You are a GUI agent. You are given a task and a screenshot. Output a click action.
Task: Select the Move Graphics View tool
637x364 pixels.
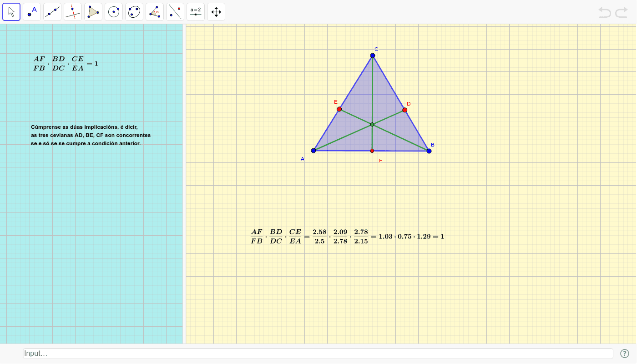click(x=216, y=12)
